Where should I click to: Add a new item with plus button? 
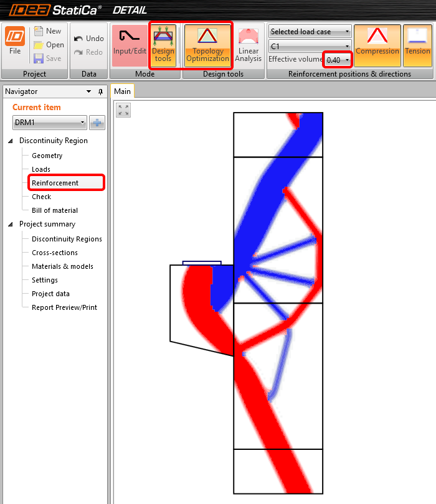pyautogui.click(x=97, y=123)
